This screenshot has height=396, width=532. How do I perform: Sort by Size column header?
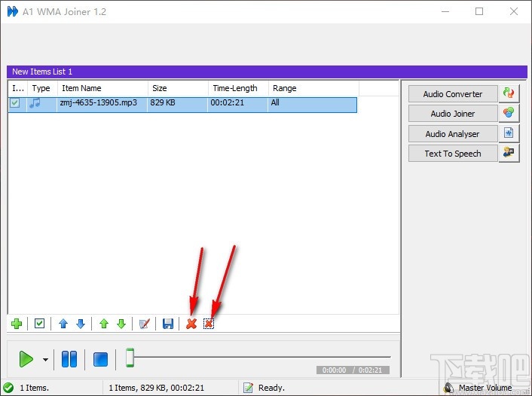tap(178, 88)
